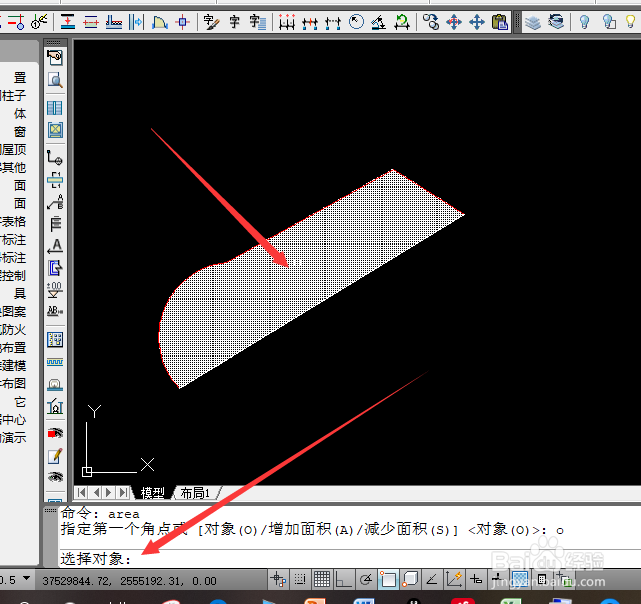641x604 pixels.
Task: Select the radius dimension circle icon
Action: tap(356, 22)
